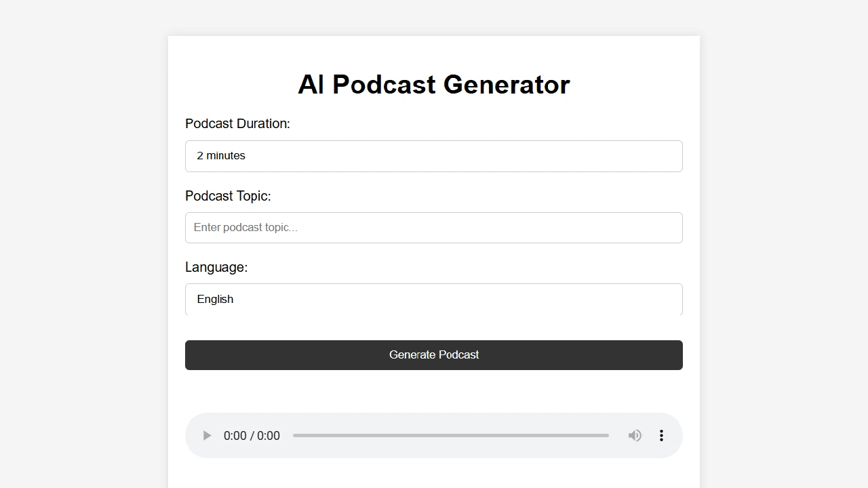Click the 'Enter podcast topic' input field
This screenshot has height=488, width=868.
click(434, 228)
